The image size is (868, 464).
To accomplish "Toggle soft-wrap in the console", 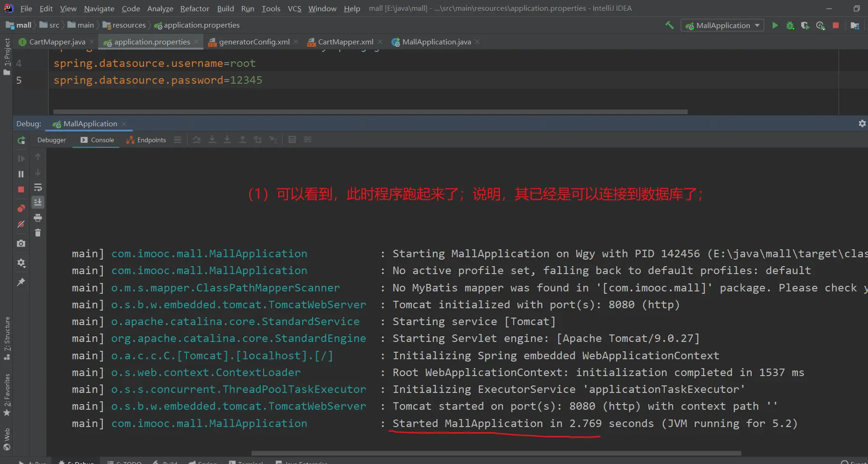I will (x=38, y=188).
